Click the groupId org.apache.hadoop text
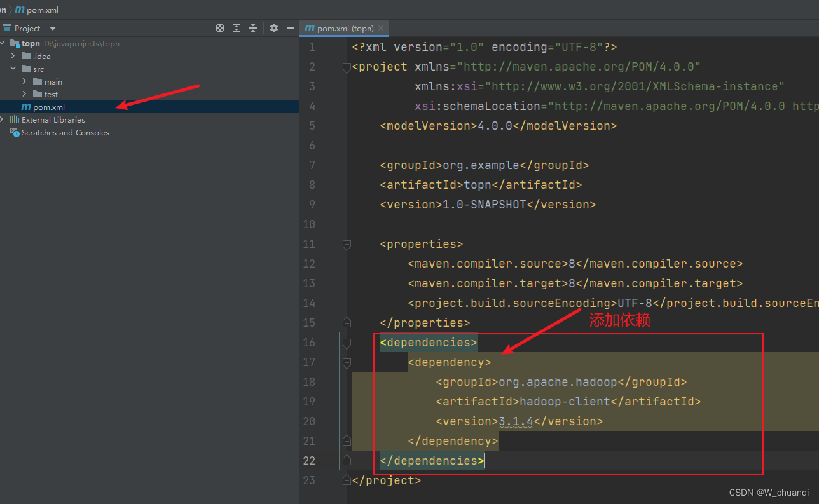The width and height of the screenshot is (819, 504). click(561, 382)
